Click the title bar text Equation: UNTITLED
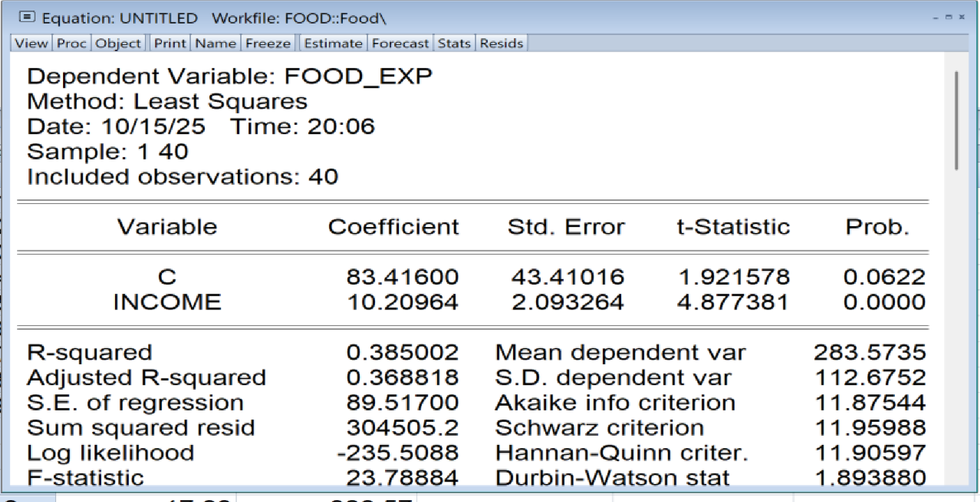 120,18
